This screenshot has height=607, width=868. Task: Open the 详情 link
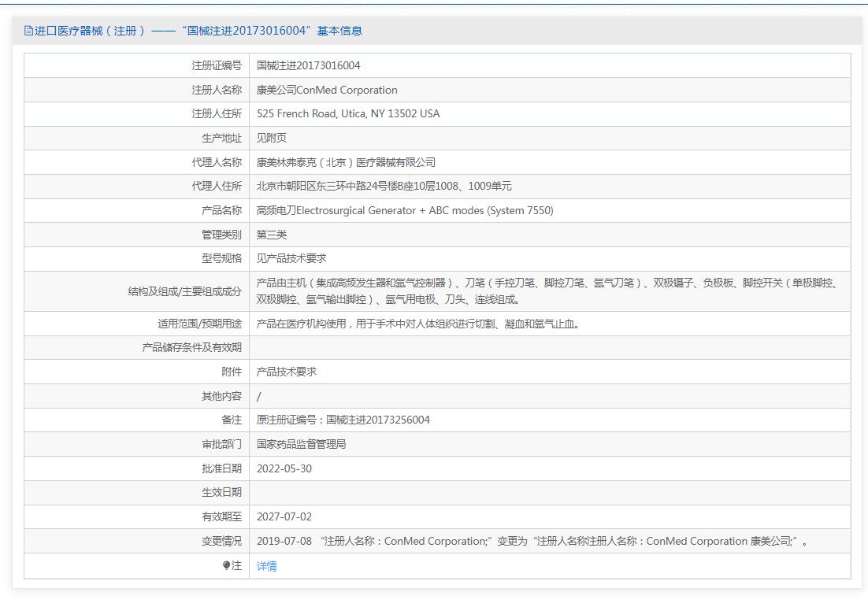(x=266, y=566)
